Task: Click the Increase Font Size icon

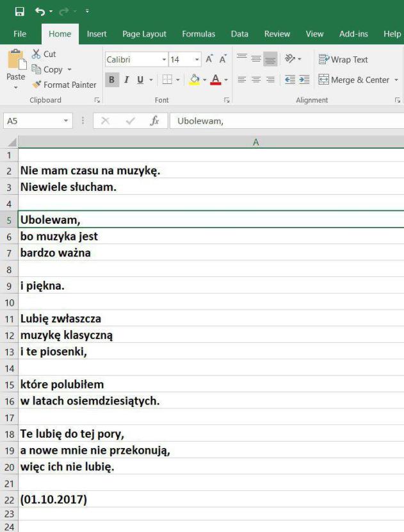Action: point(210,60)
